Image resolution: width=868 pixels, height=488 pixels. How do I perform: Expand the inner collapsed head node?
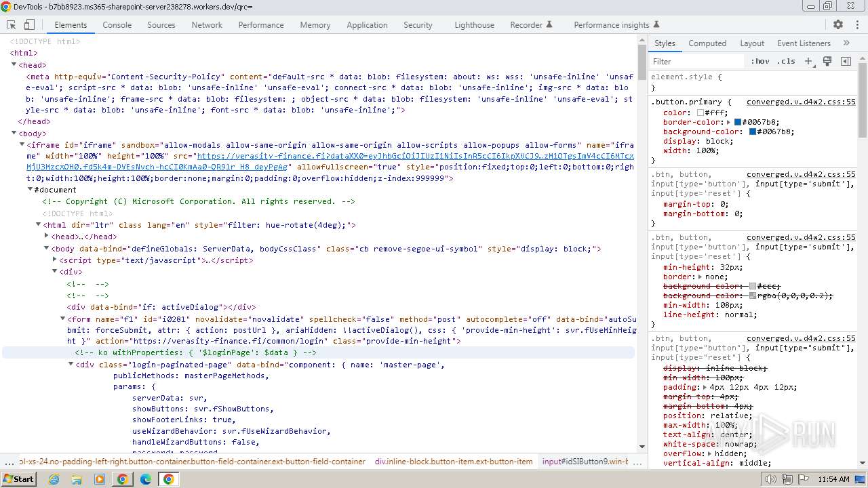pyautogui.click(x=46, y=237)
